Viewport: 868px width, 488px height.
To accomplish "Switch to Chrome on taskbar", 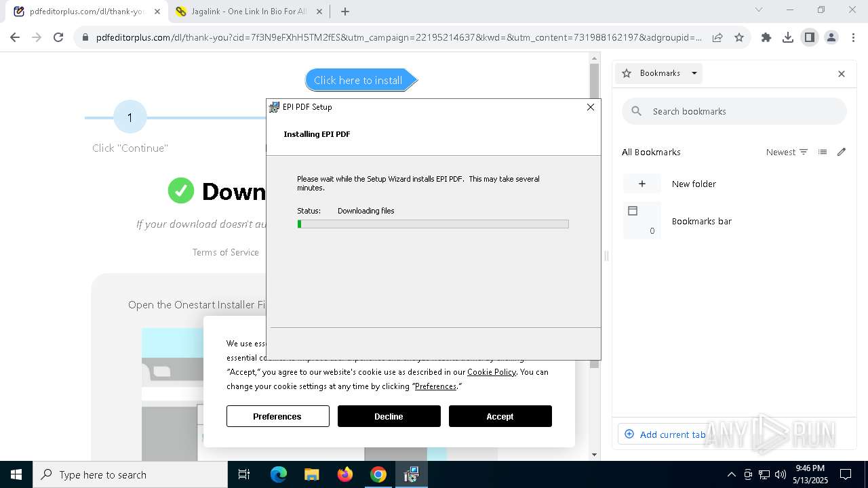I will pos(378,474).
